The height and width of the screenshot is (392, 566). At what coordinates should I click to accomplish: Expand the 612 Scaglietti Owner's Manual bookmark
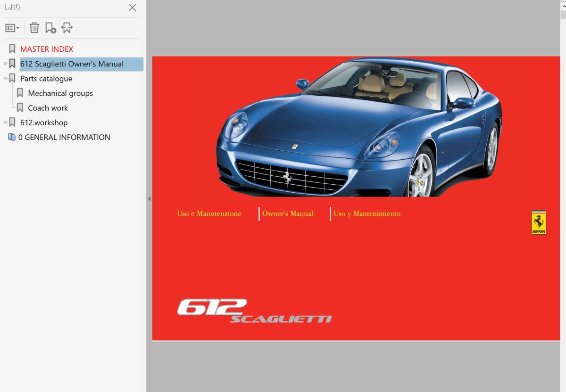5,64
